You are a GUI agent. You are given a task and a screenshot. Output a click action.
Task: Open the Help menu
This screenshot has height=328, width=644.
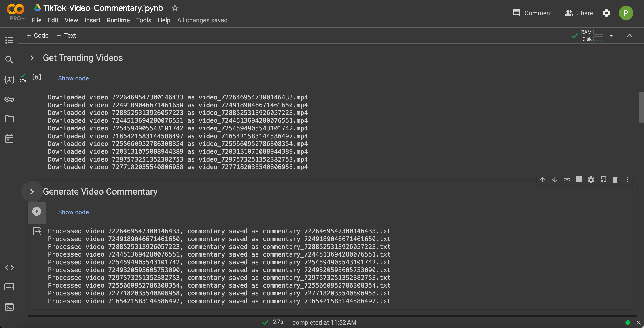pos(164,20)
